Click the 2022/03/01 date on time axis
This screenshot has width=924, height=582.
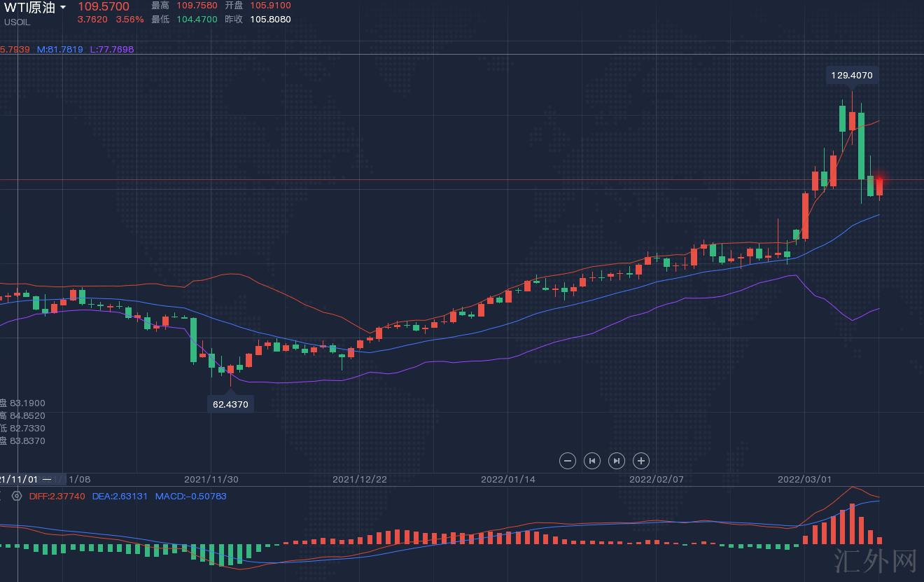804,480
